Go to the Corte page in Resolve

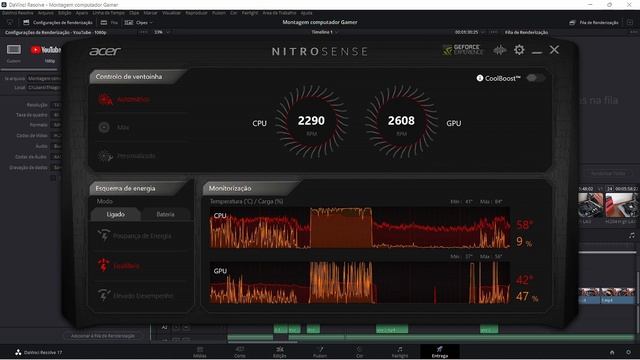coord(240,352)
